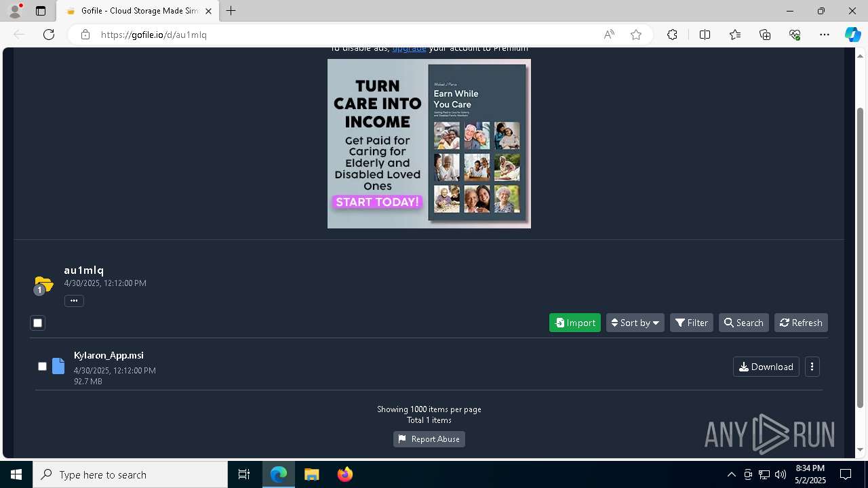Click the page vertical scrollbar thumb
The width and height of the screenshot is (868, 488).
click(861, 258)
